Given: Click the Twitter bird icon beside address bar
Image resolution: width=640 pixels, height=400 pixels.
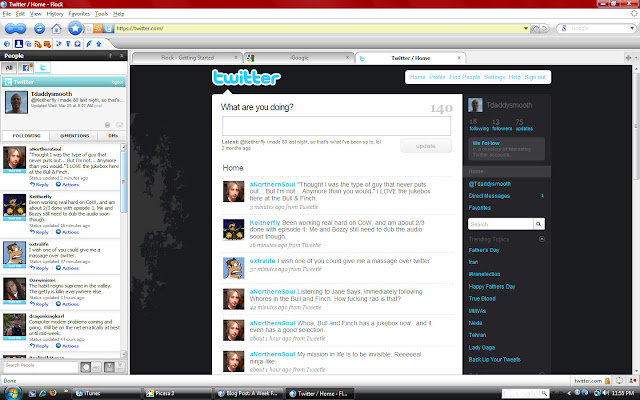Looking at the screenshot, I should (108, 29).
